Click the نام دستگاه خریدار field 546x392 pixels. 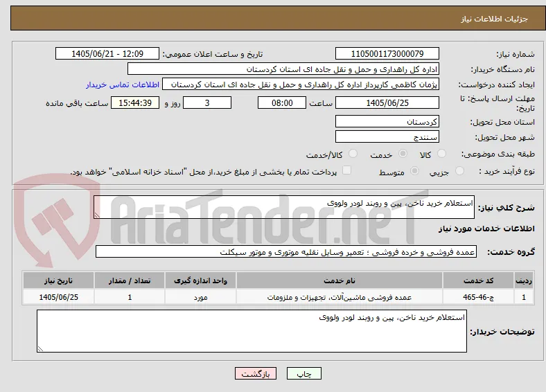pos(283,69)
